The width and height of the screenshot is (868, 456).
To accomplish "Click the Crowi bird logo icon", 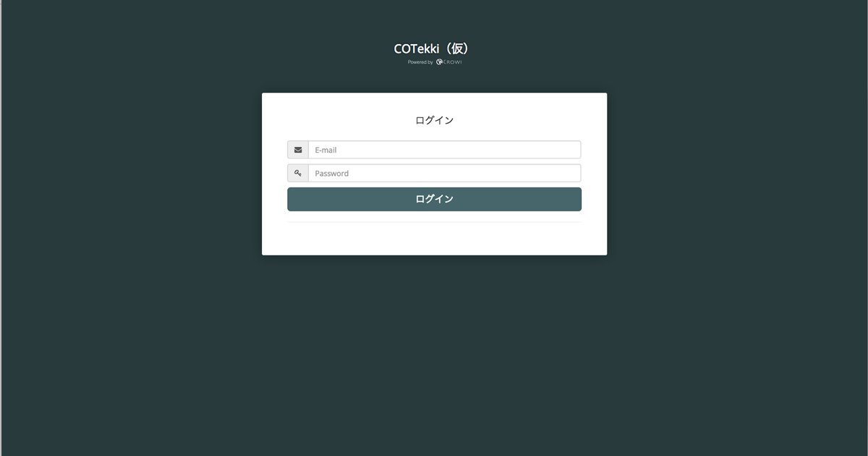I will tap(439, 62).
